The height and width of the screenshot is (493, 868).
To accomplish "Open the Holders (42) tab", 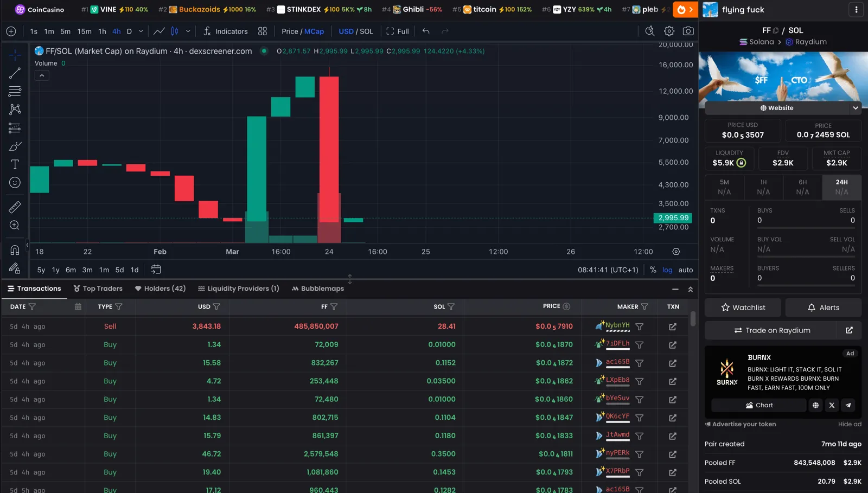I will 160,289.
